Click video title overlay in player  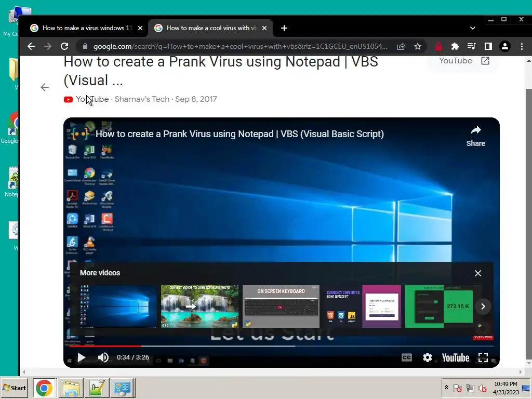240,134
